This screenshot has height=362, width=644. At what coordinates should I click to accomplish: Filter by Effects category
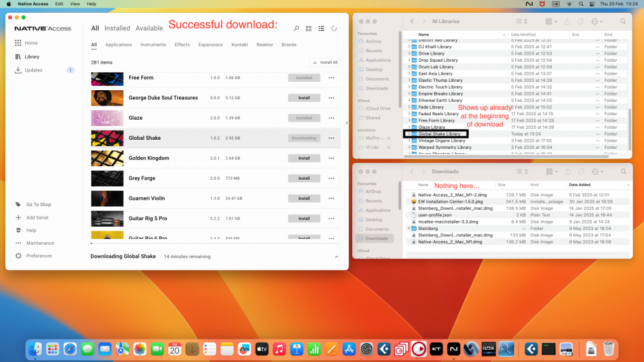click(182, 45)
